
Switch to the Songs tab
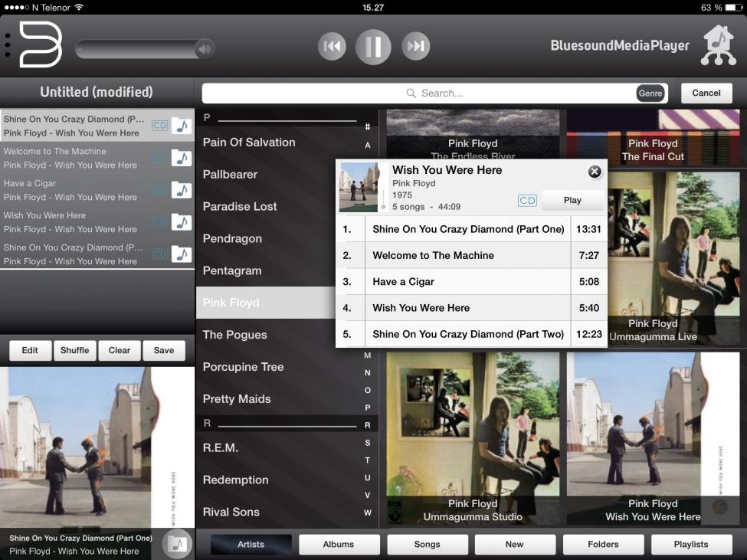tap(428, 544)
